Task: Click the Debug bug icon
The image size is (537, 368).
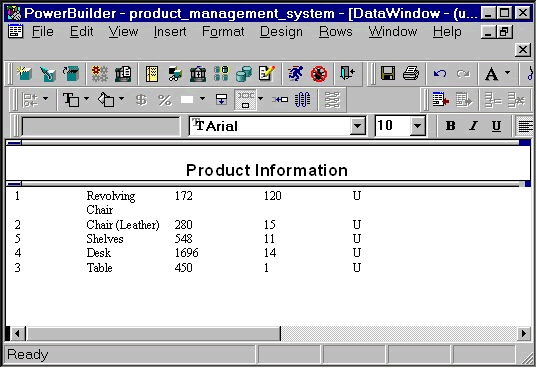Action: click(x=319, y=74)
